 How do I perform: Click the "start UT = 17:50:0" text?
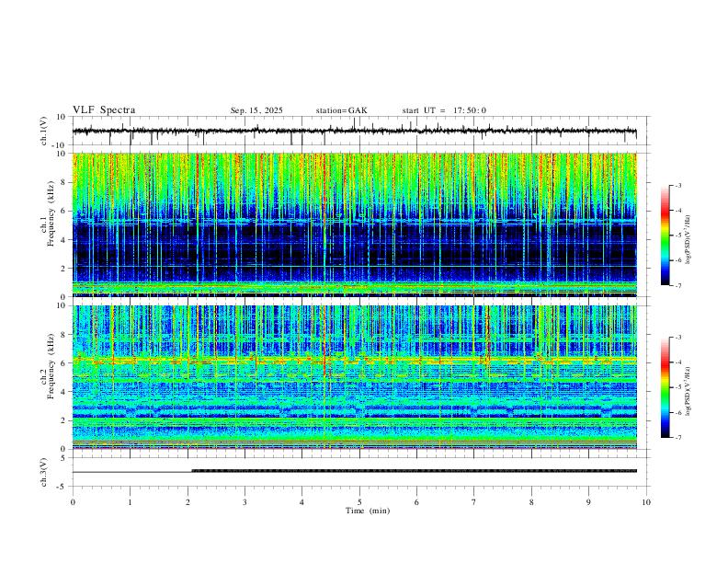tap(444, 110)
